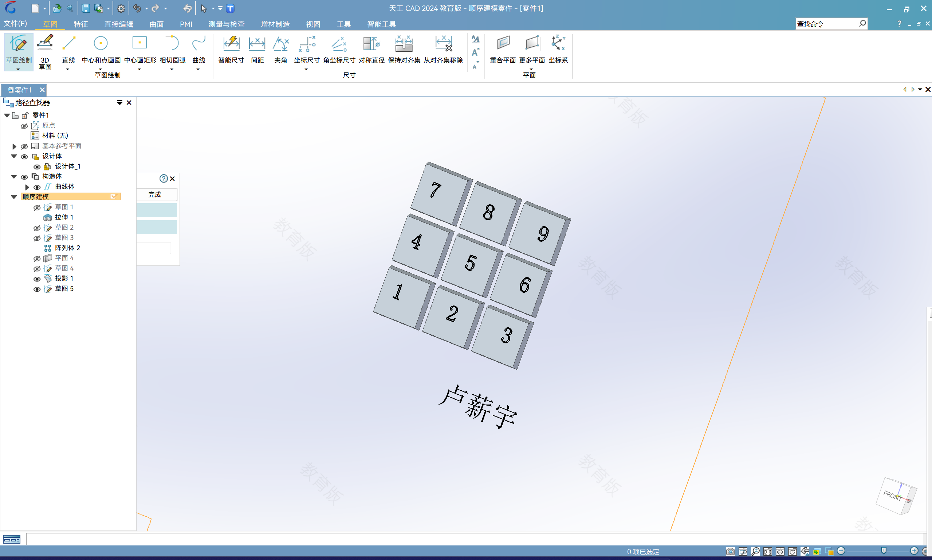Expand the 基本参考平面 node

15,146
